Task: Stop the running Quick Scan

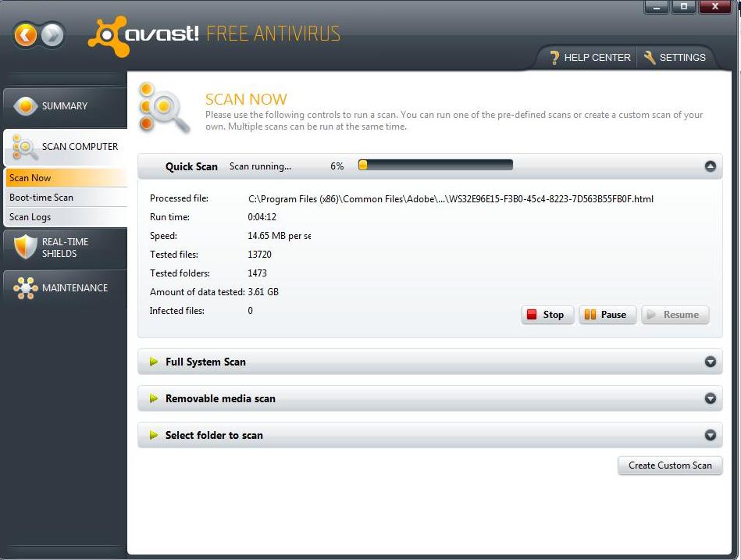Action: (x=547, y=315)
